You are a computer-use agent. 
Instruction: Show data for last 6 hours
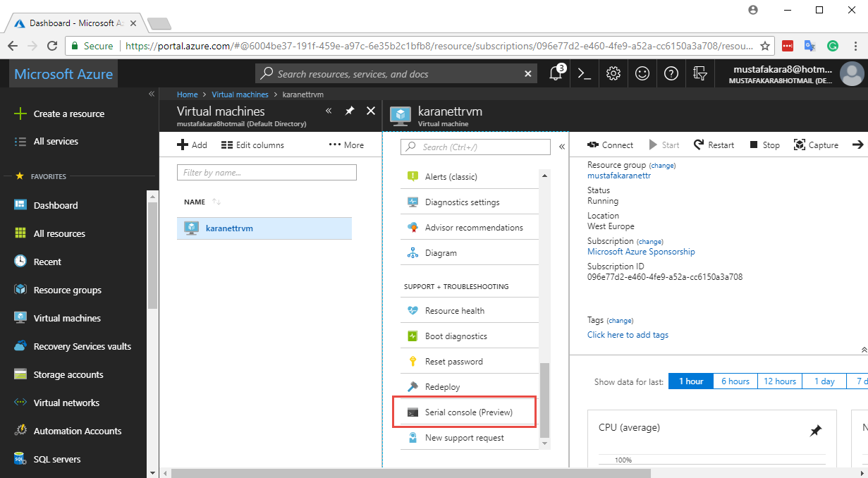coord(735,381)
